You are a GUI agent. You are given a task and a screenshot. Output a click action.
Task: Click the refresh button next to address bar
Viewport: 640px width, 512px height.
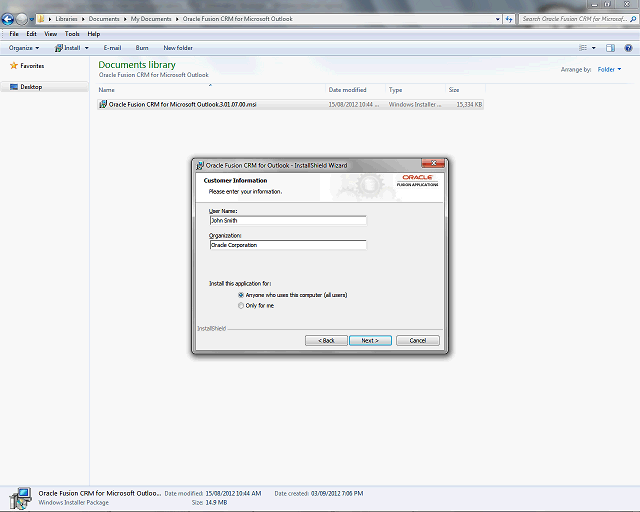point(509,19)
